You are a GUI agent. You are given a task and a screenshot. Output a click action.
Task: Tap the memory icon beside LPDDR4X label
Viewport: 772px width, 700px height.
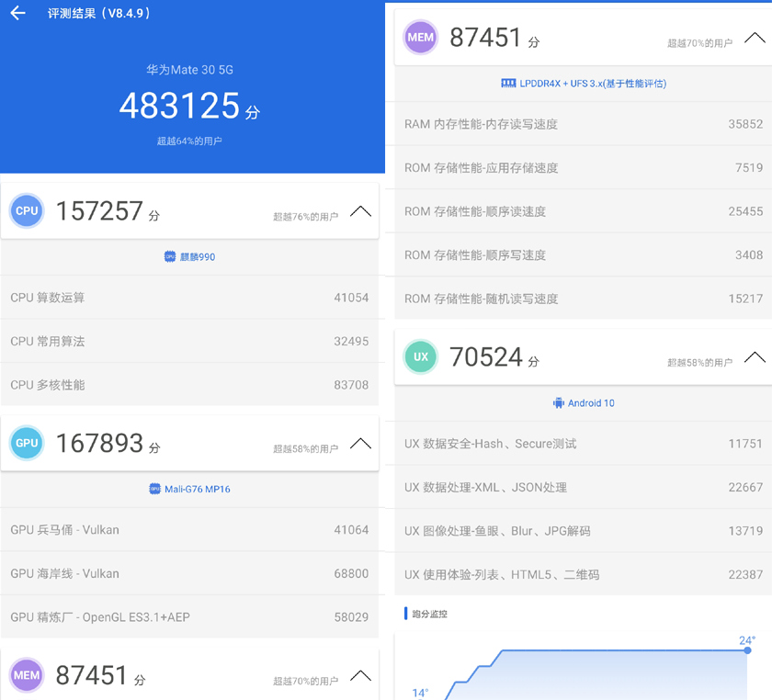pyautogui.click(x=508, y=84)
